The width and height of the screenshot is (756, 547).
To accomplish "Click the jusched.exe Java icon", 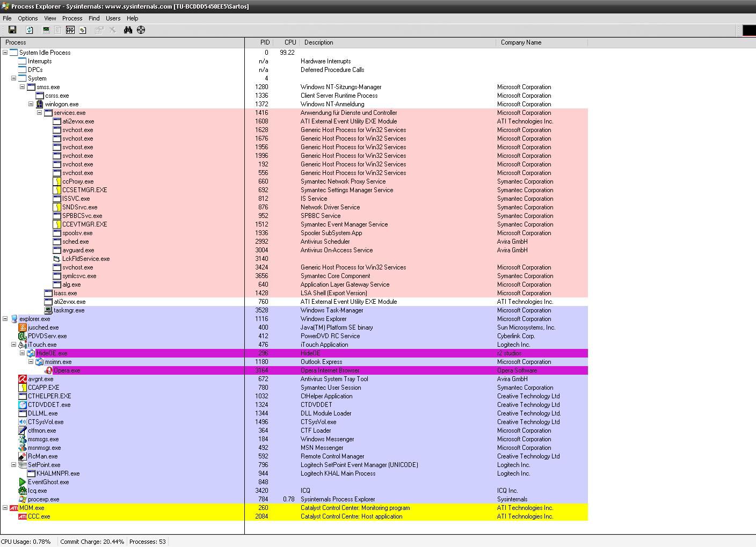I will pyautogui.click(x=23, y=327).
